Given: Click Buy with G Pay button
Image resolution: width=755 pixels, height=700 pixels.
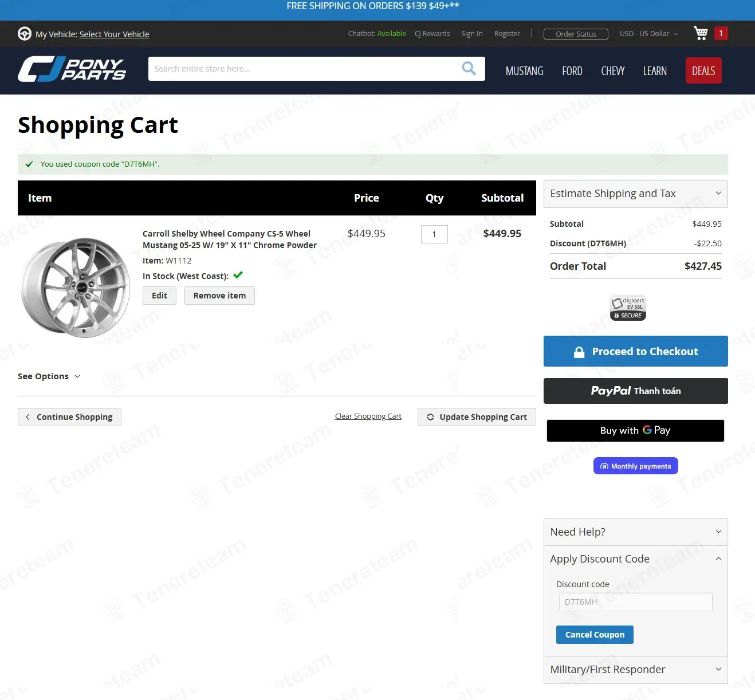Looking at the screenshot, I should (635, 431).
